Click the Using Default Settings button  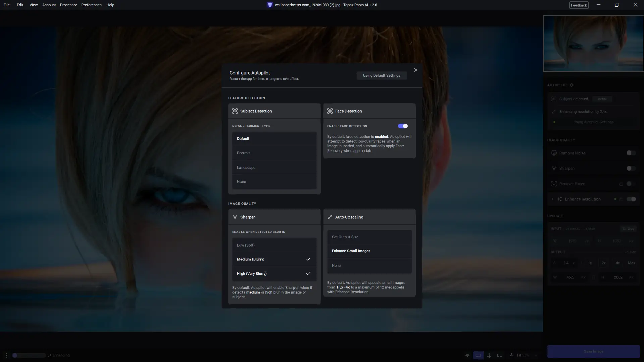tap(381, 75)
